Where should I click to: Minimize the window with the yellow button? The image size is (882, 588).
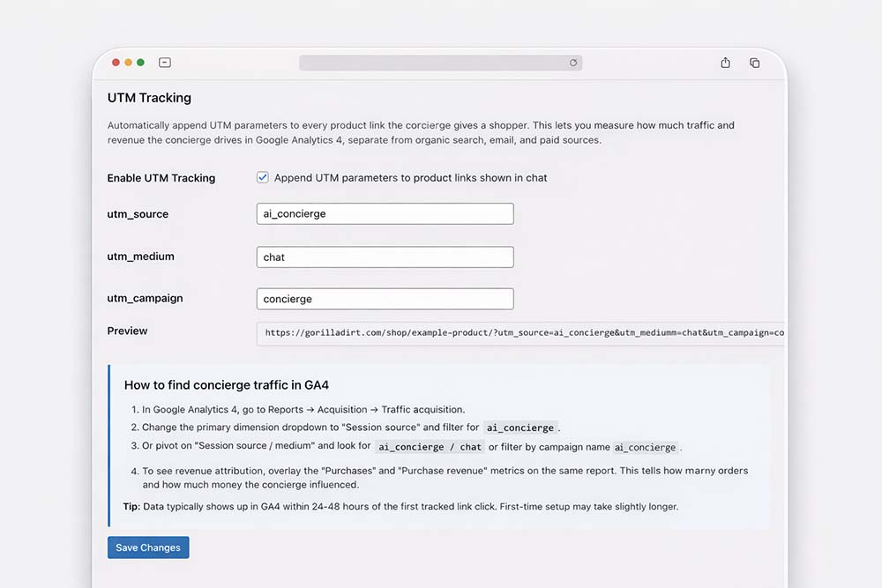[128, 63]
